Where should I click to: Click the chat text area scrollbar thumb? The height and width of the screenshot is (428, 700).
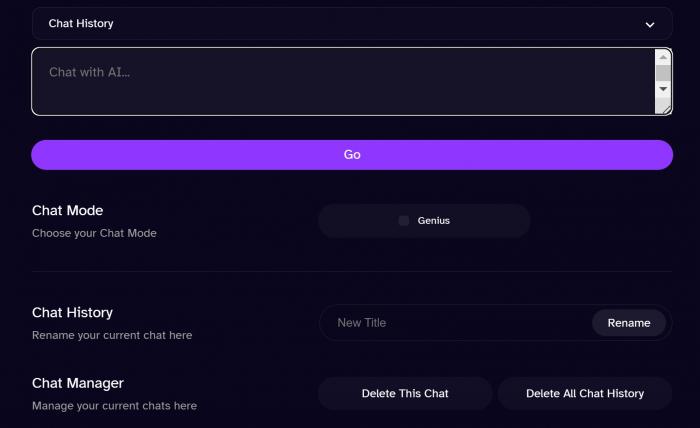point(662,72)
